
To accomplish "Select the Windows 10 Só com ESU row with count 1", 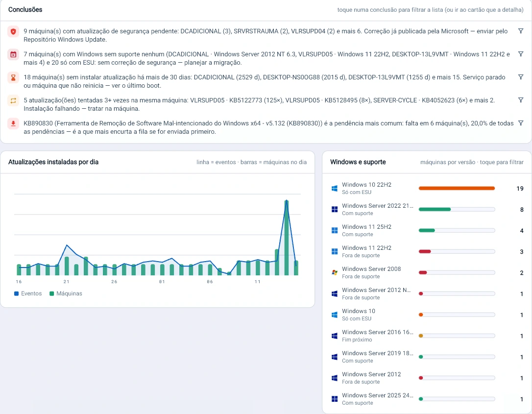I will (x=427, y=315).
